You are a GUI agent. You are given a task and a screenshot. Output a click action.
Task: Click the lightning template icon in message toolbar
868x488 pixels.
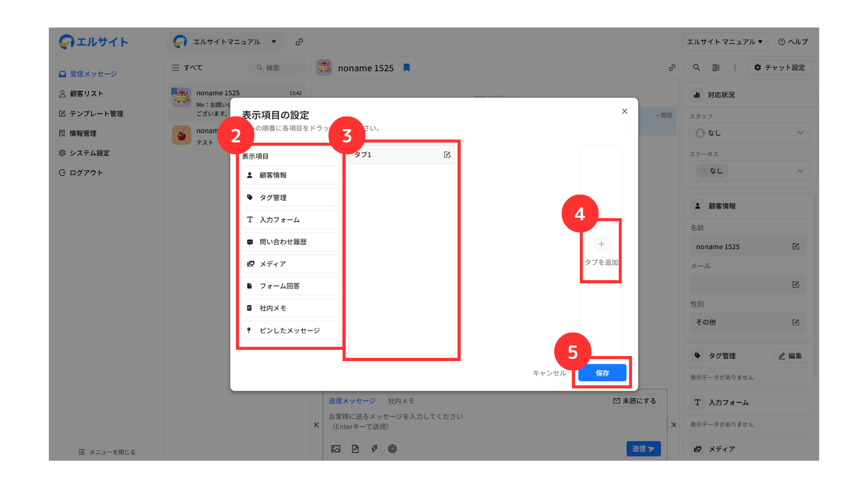click(374, 449)
